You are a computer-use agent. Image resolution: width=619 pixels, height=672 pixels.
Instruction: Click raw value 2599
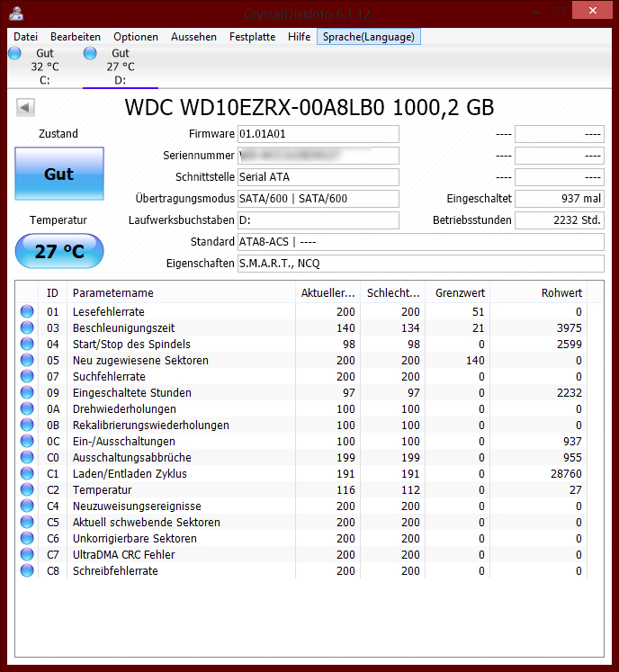pyautogui.click(x=569, y=345)
